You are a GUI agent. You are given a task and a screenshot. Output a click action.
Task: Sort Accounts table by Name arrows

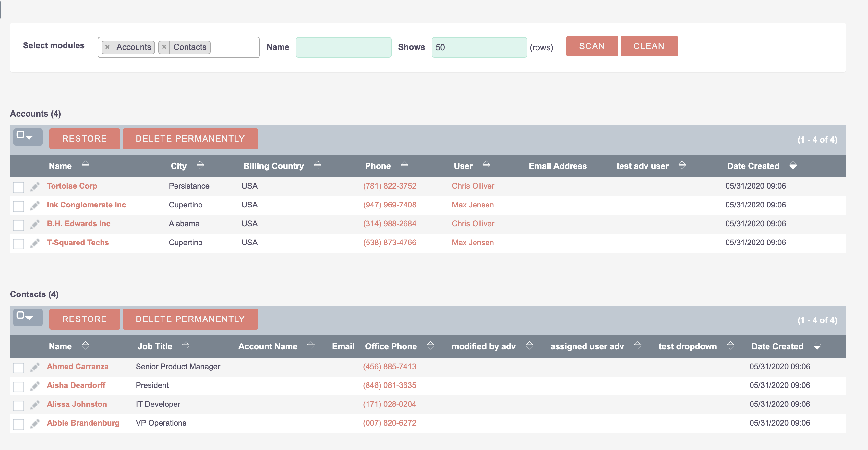click(85, 165)
